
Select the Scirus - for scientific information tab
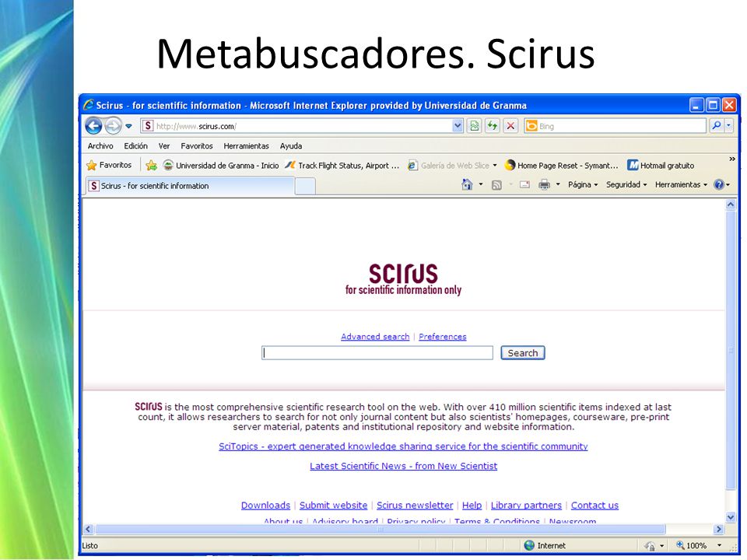pyautogui.click(x=190, y=186)
